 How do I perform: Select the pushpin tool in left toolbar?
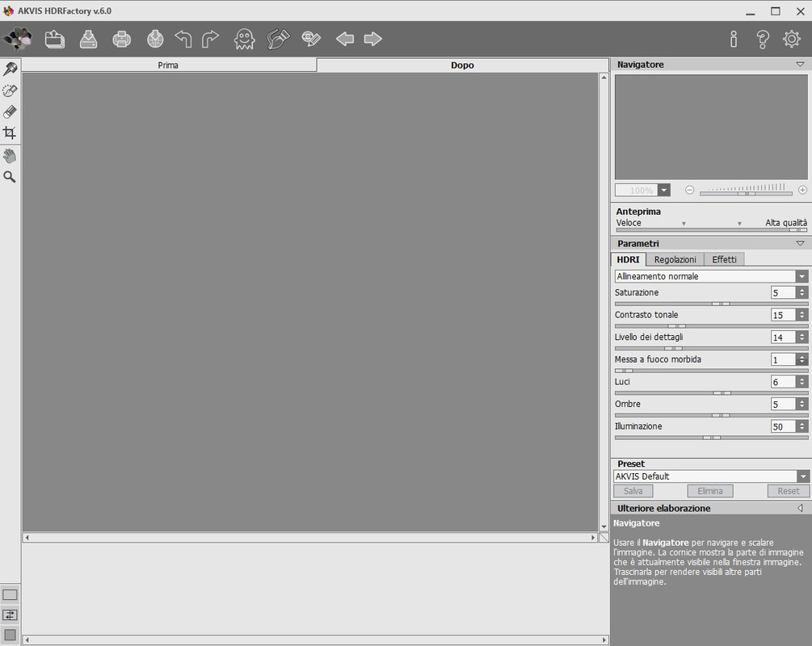click(x=10, y=69)
